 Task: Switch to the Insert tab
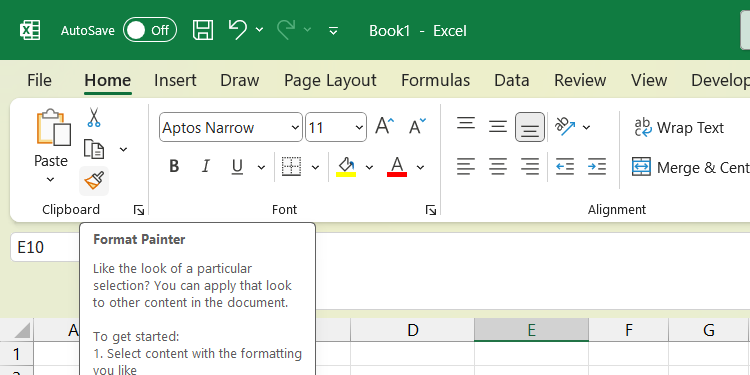tap(175, 80)
